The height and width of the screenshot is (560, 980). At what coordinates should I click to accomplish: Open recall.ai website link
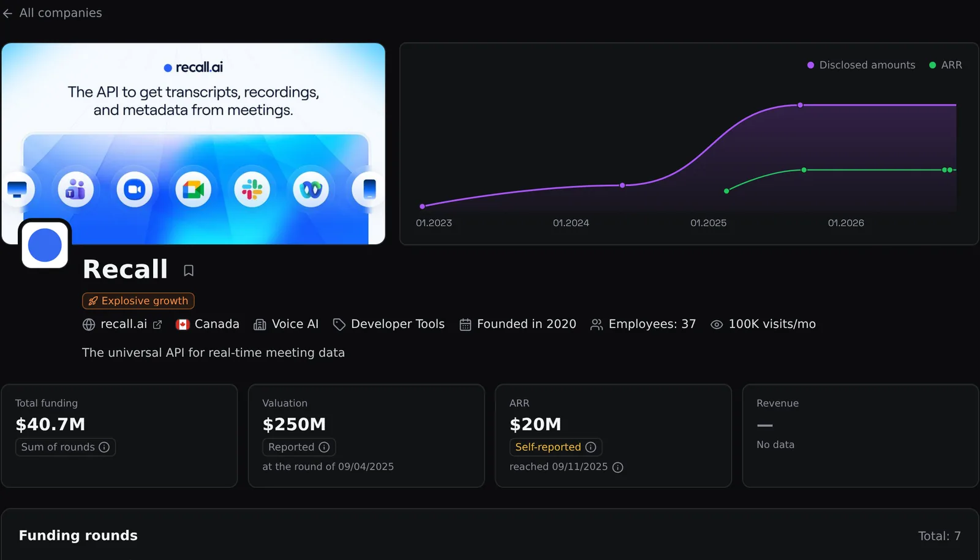coord(124,324)
